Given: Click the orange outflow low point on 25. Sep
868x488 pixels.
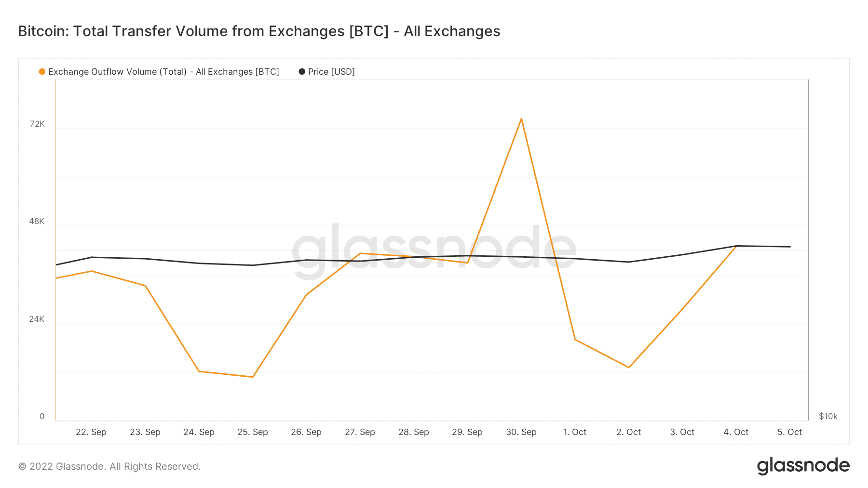Looking at the screenshot, I should [253, 377].
